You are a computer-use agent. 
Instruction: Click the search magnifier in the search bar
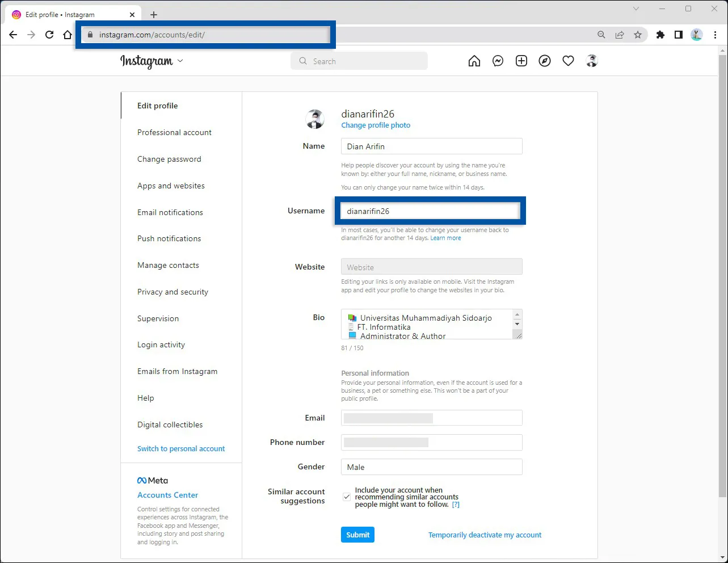[x=302, y=61]
